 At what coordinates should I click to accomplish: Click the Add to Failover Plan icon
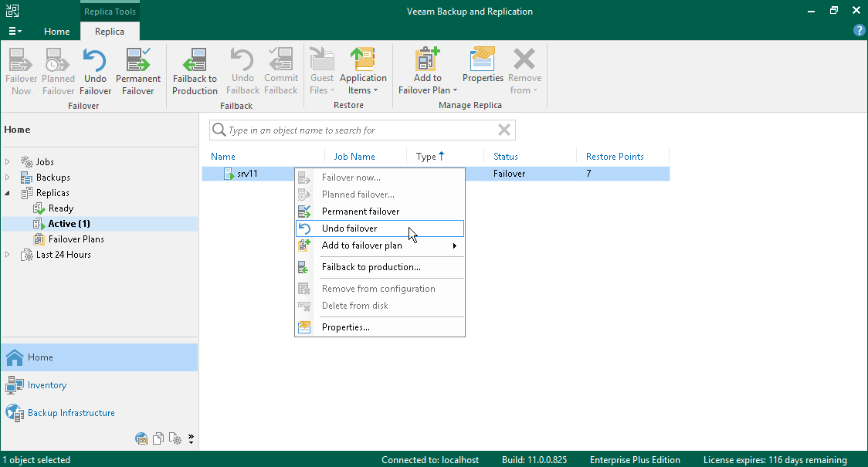pos(428,71)
